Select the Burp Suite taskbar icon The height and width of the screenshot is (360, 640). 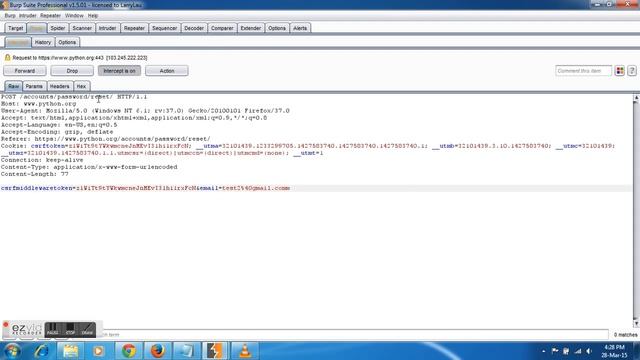[215, 351]
